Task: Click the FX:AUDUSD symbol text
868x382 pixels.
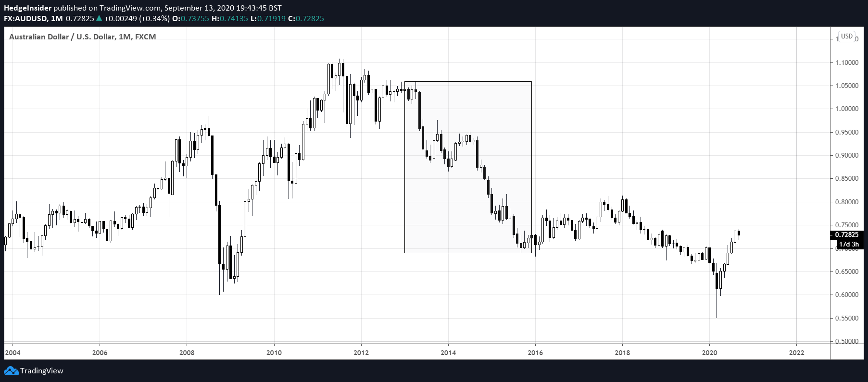Action: pos(25,18)
